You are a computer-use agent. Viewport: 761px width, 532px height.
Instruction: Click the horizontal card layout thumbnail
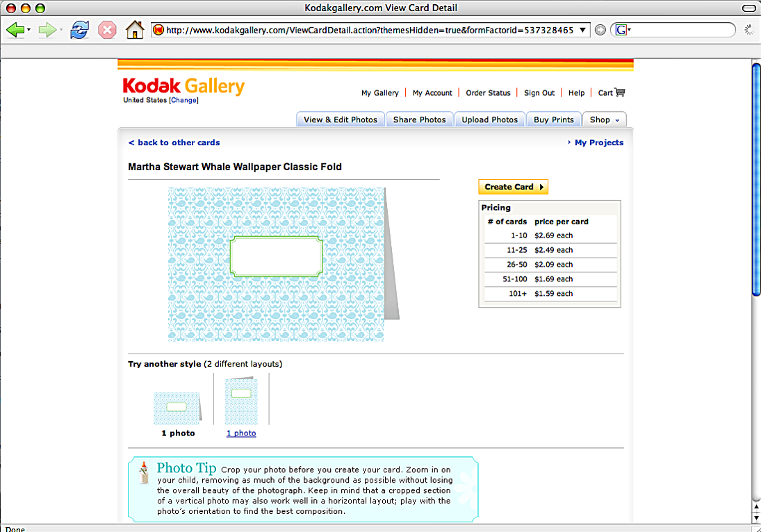tap(177, 408)
